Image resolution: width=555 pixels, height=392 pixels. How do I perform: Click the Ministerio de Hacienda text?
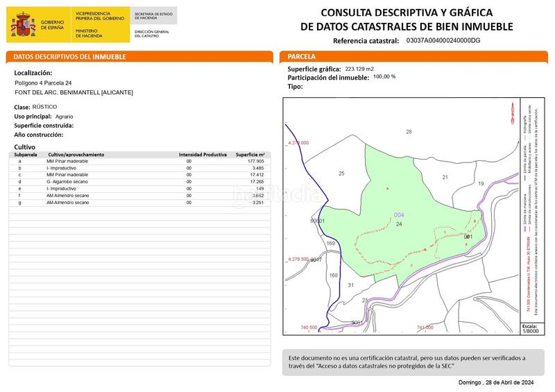tap(87, 33)
